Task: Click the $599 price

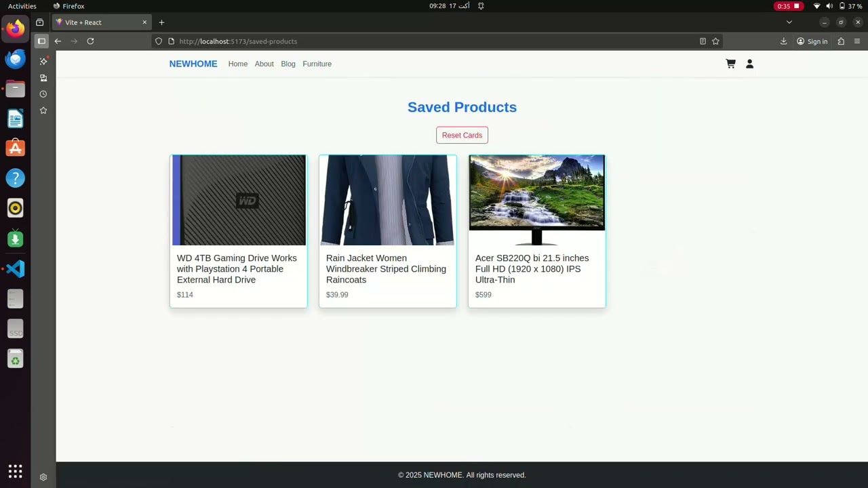Action: tap(484, 295)
